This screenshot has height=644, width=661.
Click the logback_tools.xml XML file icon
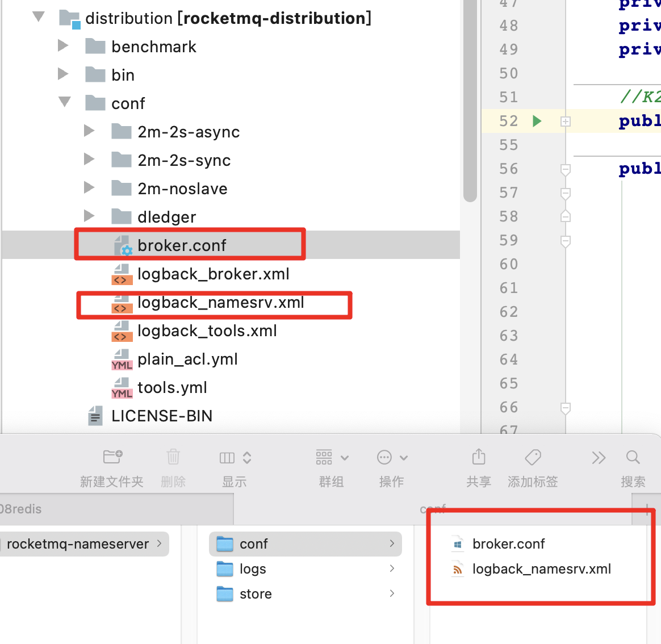pyautogui.click(x=122, y=331)
